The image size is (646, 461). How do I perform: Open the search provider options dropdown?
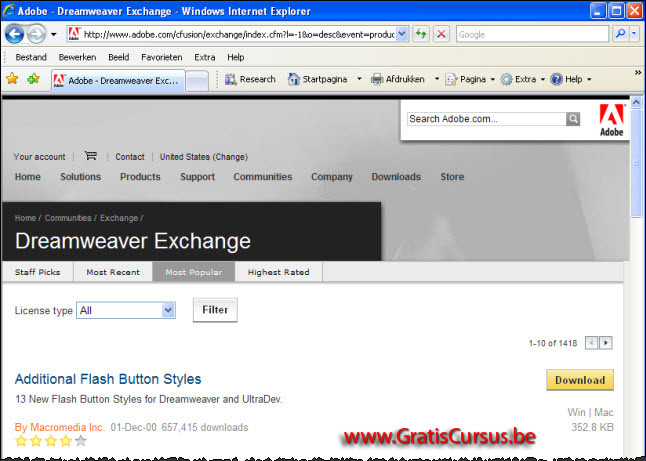tap(634, 34)
